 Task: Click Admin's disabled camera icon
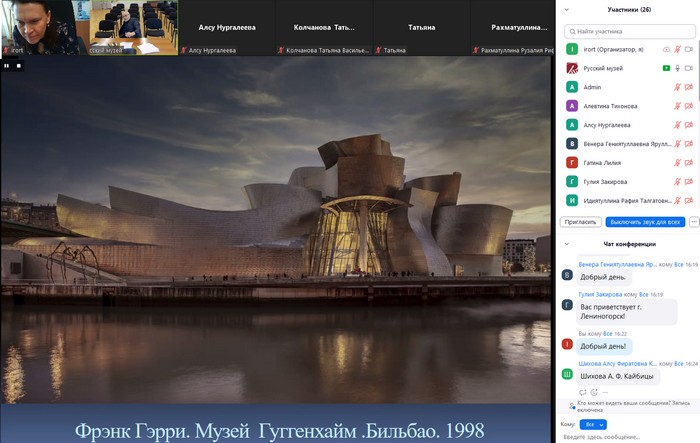tap(689, 87)
